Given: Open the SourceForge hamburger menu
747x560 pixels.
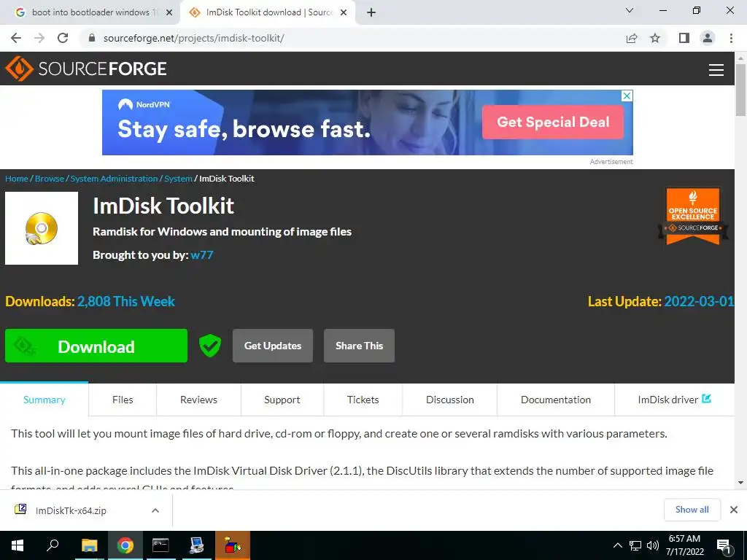Looking at the screenshot, I should point(716,69).
